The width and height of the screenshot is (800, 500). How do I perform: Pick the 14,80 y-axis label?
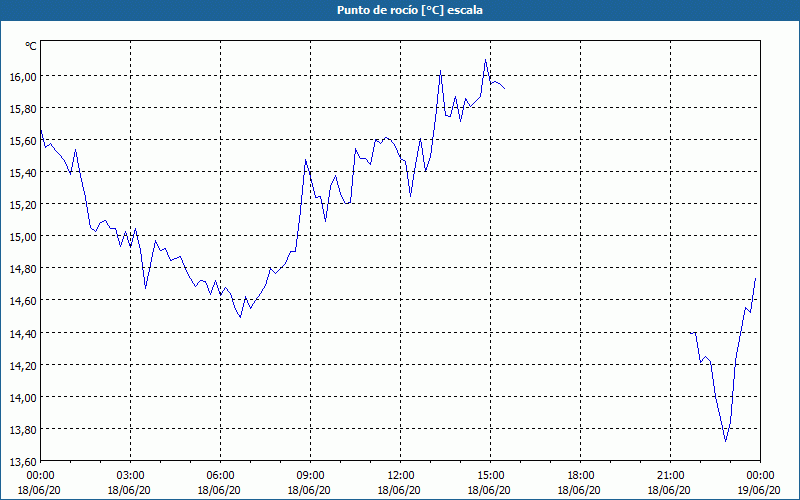pyautogui.click(x=23, y=269)
